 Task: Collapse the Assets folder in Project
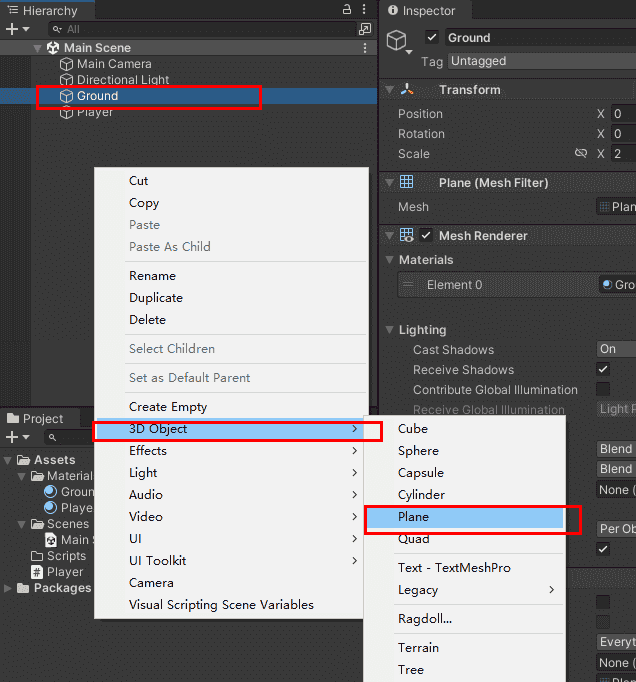click(x=9, y=460)
